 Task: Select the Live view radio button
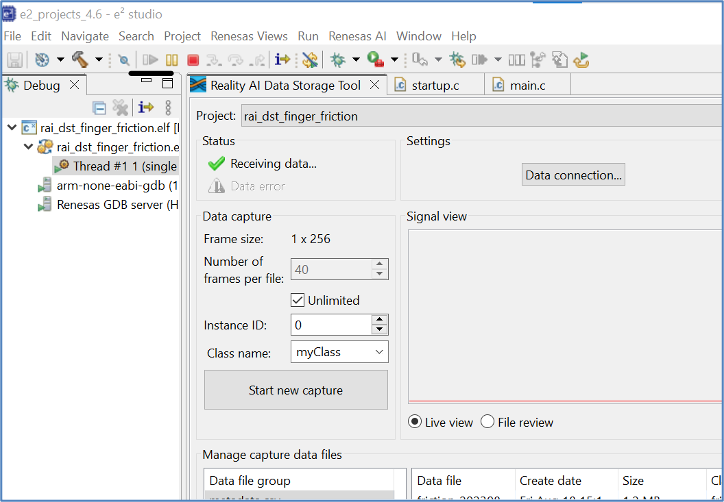pyautogui.click(x=415, y=422)
